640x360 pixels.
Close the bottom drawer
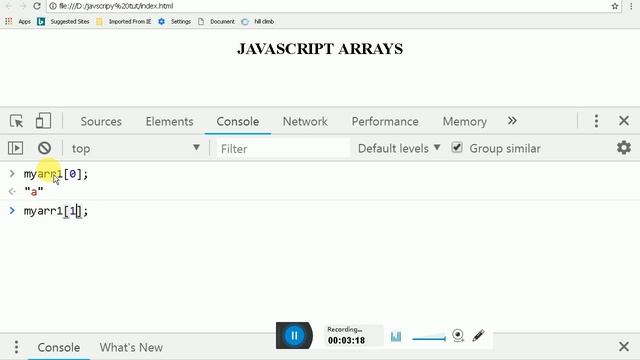624,347
